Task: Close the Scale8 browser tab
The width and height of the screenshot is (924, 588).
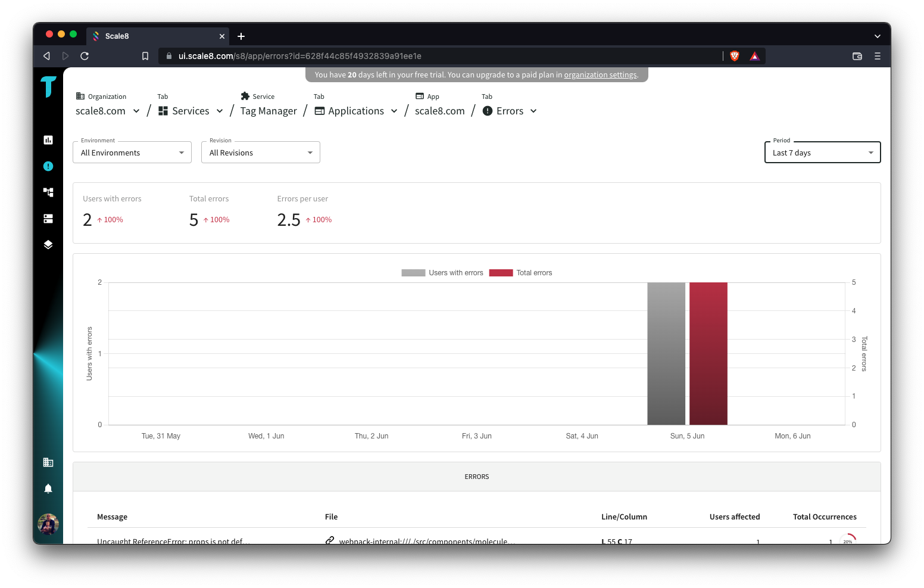Action: [x=222, y=36]
